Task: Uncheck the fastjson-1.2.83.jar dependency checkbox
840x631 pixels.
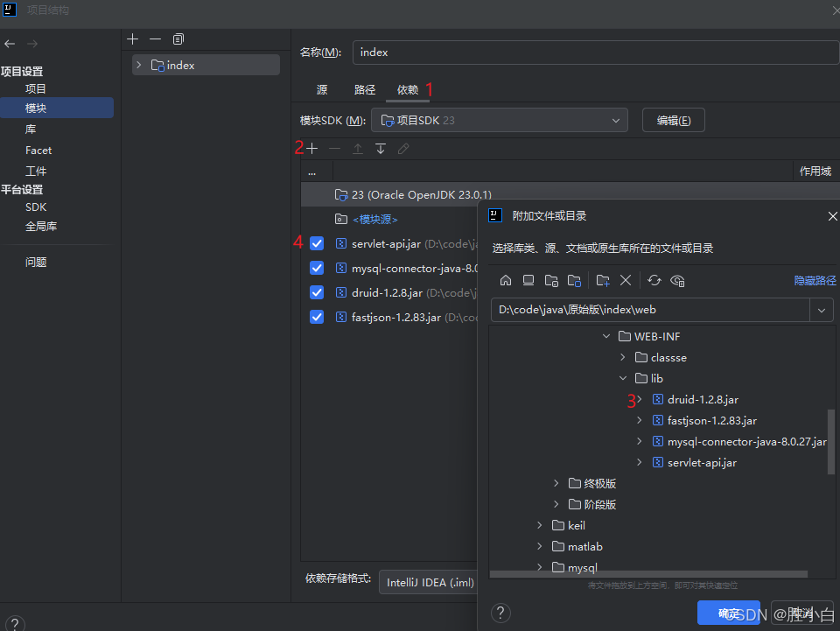Action: pyautogui.click(x=317, y=317)
